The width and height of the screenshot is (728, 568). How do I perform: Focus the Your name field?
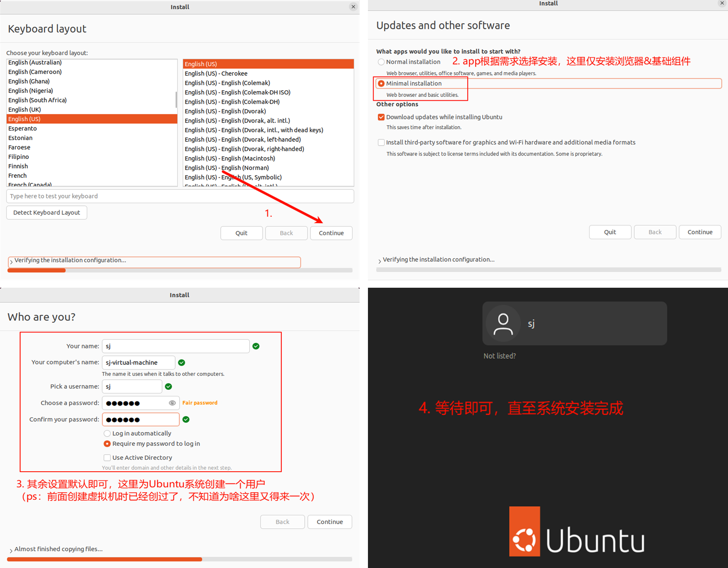point(176,346)
